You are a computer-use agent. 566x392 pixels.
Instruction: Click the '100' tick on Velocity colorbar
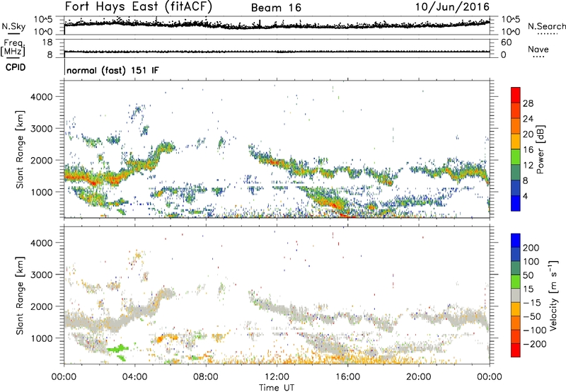click(x=531, y=261)
